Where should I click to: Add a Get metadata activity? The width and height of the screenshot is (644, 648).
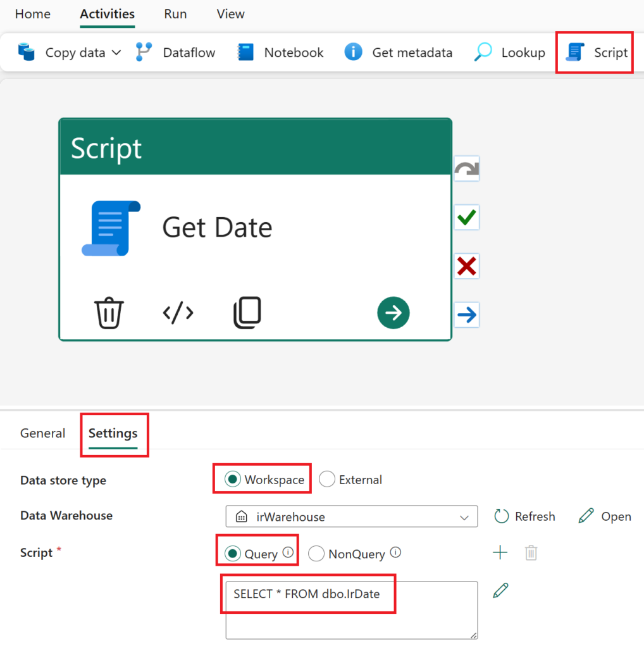[x=398, y=53]
